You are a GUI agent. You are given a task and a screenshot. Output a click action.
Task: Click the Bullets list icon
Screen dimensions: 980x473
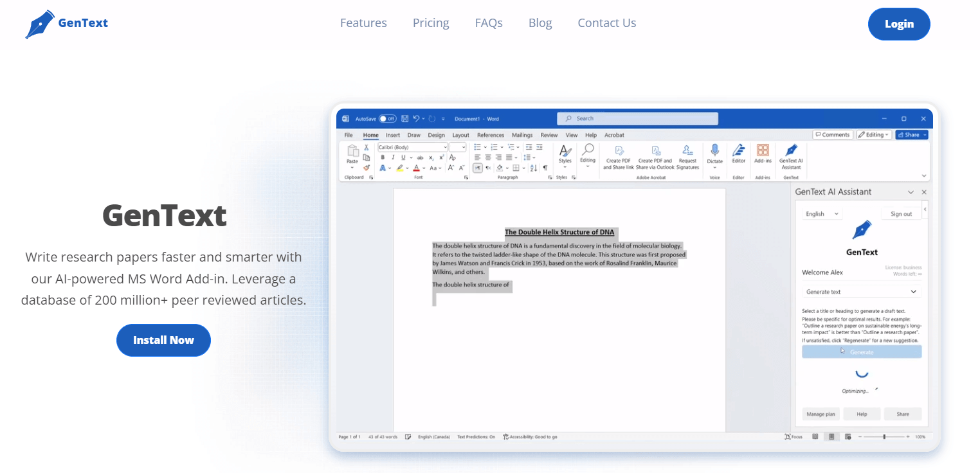click(477, 147)
